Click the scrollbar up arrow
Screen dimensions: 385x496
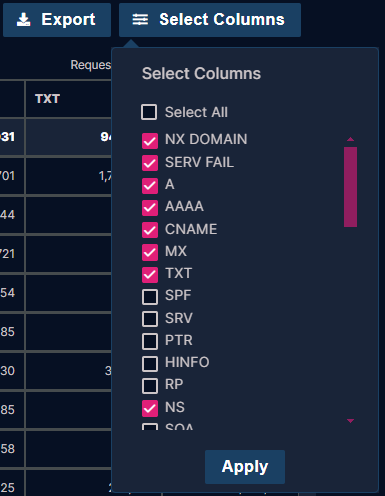pyautogui.click(x=350, y=139)
